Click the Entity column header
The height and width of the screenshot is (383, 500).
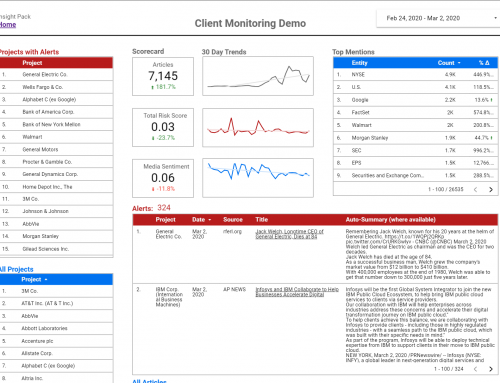[359, 63]
